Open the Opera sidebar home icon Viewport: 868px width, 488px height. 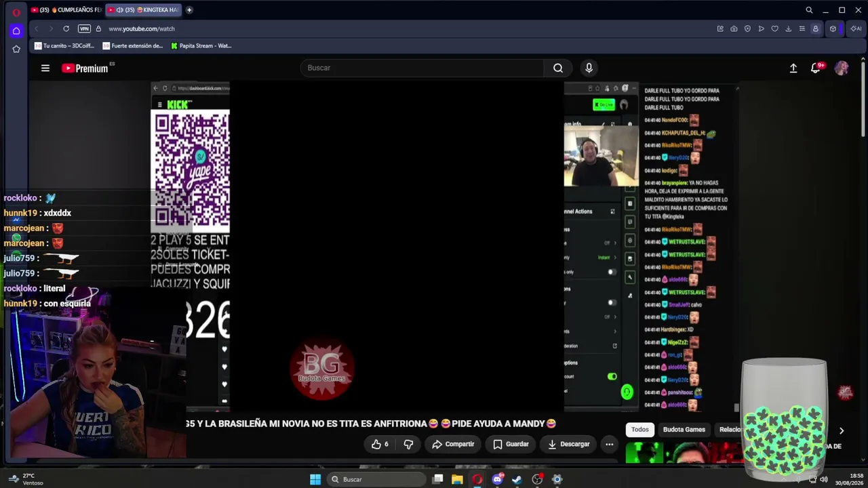(x=16, y=30)
